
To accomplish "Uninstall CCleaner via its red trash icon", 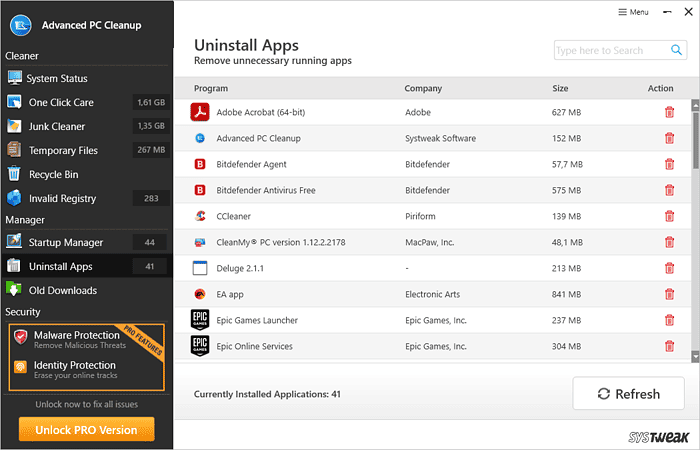I will coord(669,216).
